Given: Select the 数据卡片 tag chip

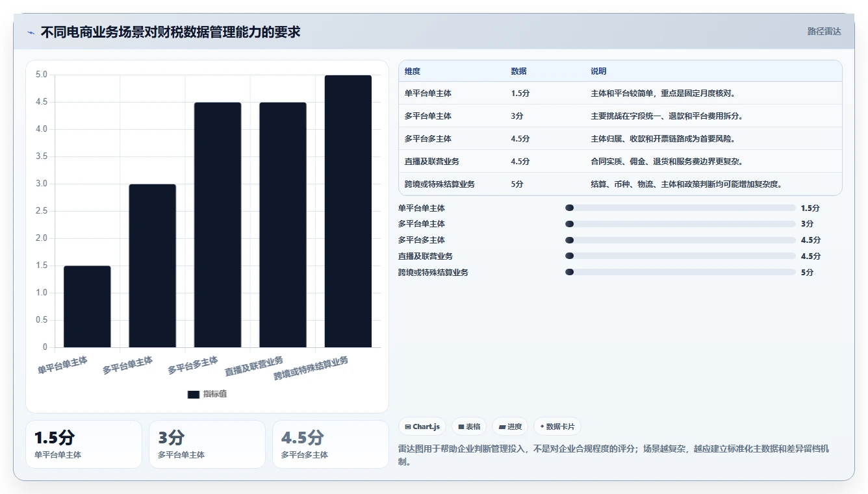Looking at the screenshot, I should (557, 426).
